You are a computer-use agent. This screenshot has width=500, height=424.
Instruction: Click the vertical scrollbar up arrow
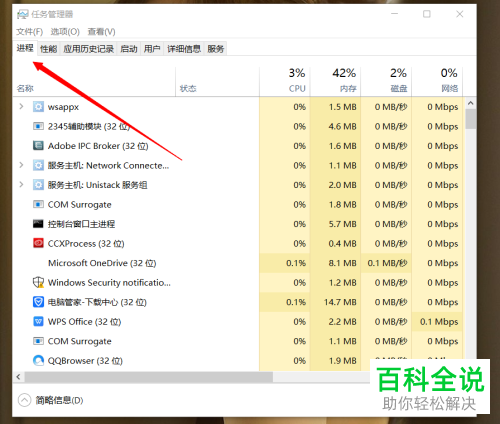click(470, 103)
